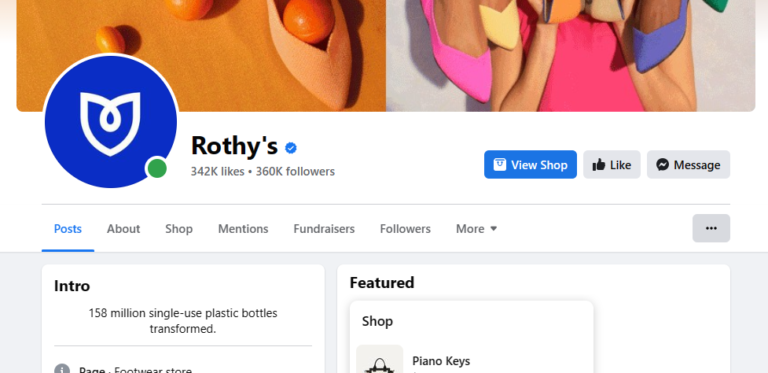Viewport: 768px width, 373px height.
Task: Click the info icon beside Page Footwear store
Action: point(62,370)
